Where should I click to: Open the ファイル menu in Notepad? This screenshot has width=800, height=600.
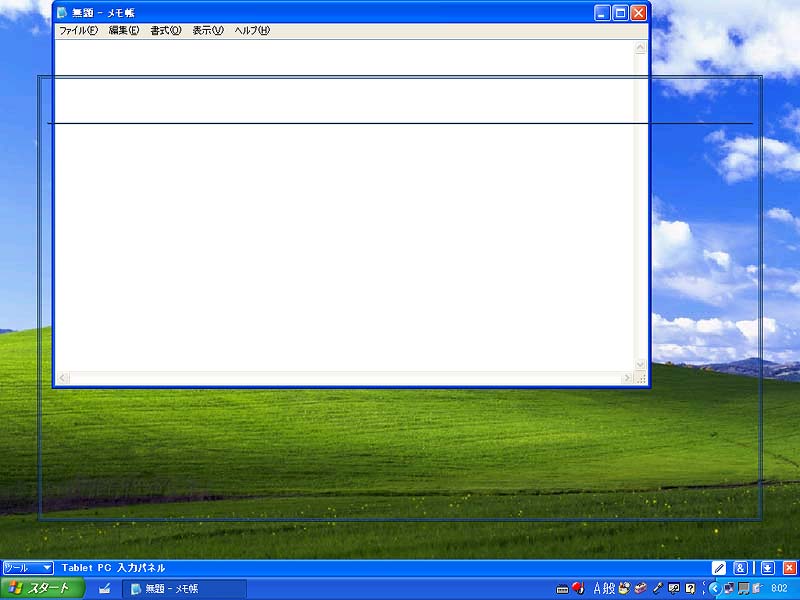tap(78, 31)
